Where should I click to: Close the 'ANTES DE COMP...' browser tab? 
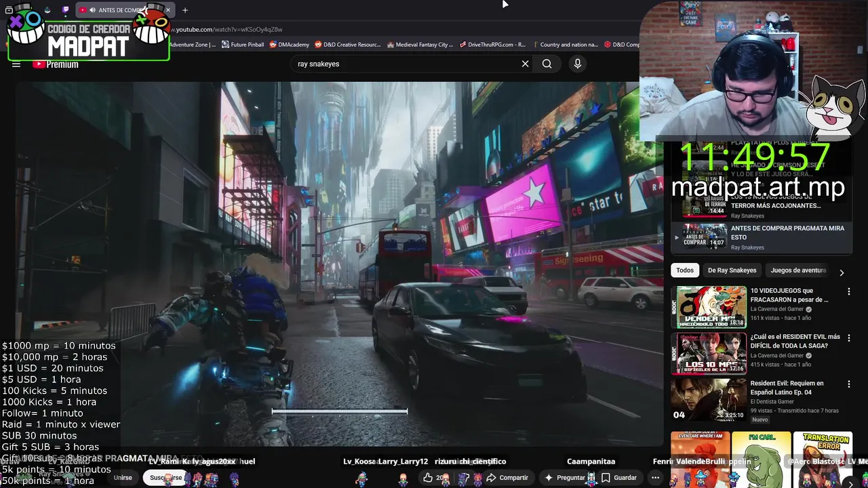pyautogui.click(x=167, y=10)
